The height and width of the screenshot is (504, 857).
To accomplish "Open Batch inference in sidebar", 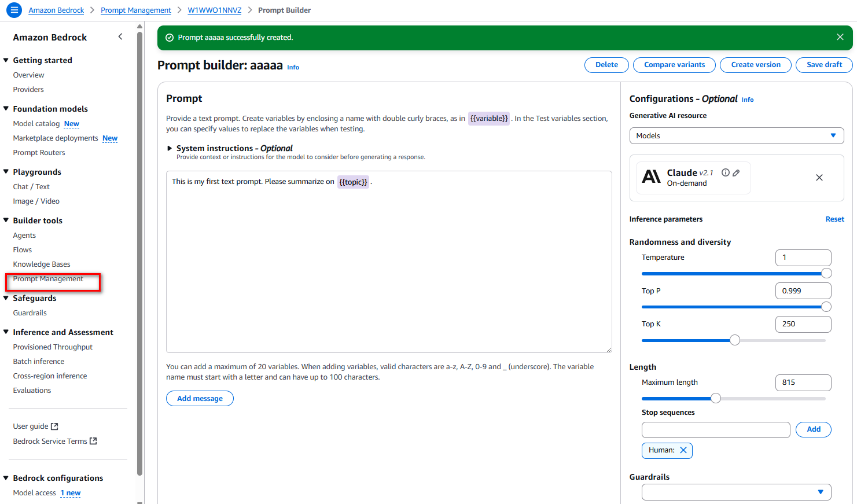I will (39, 362).
